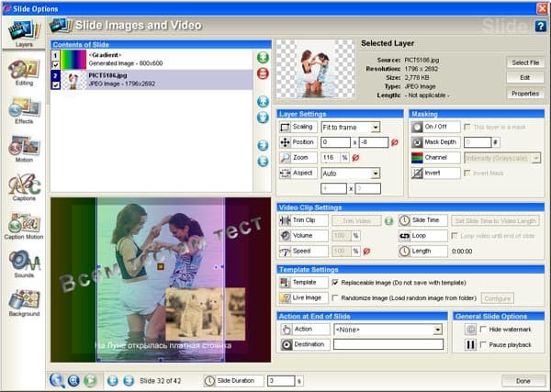Click the Done button
Image resolution: width=551 pixels, height=392 pixels.
[523, 381]
